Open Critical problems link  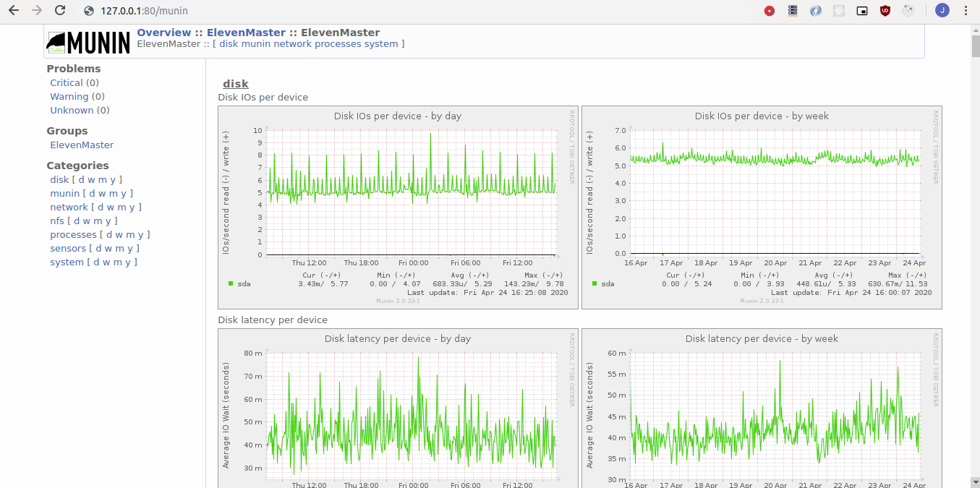66,83
